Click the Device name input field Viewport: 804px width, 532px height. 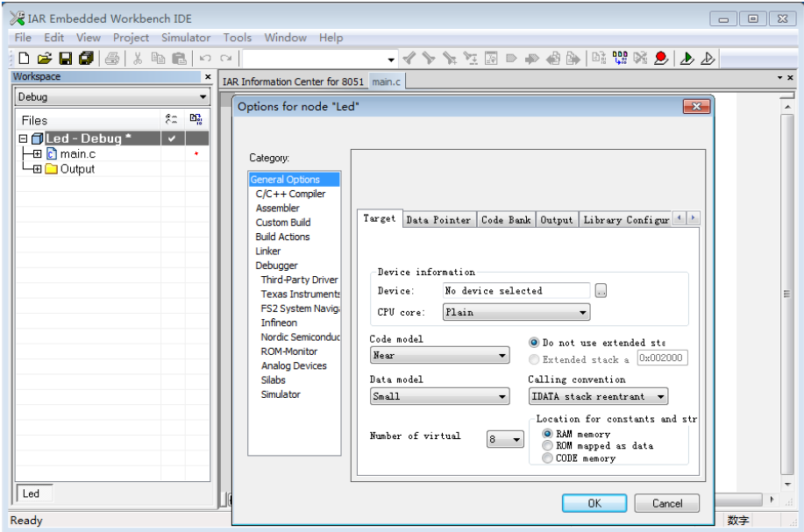pyautogui.click(x=516, y=291)
